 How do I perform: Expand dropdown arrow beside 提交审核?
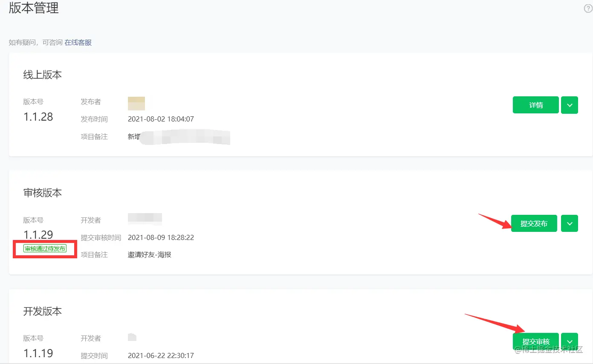pyautogui.click(x=570, y=341)
